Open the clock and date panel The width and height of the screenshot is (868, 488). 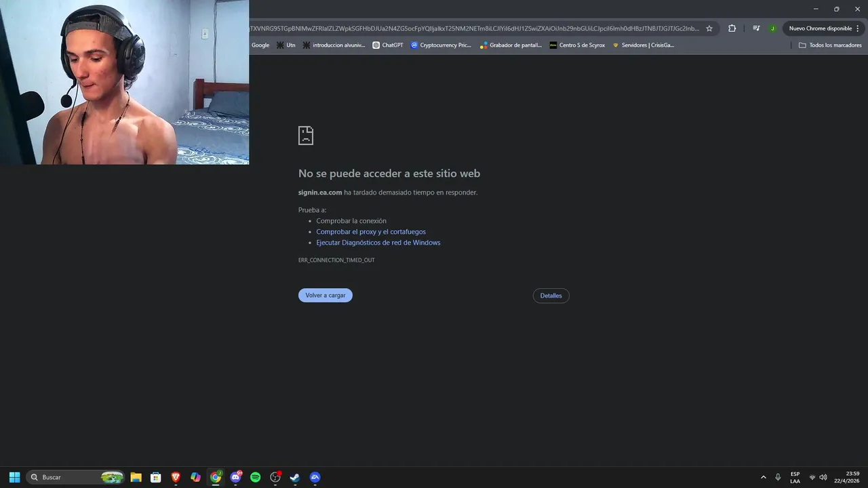[x=847, y=477]
